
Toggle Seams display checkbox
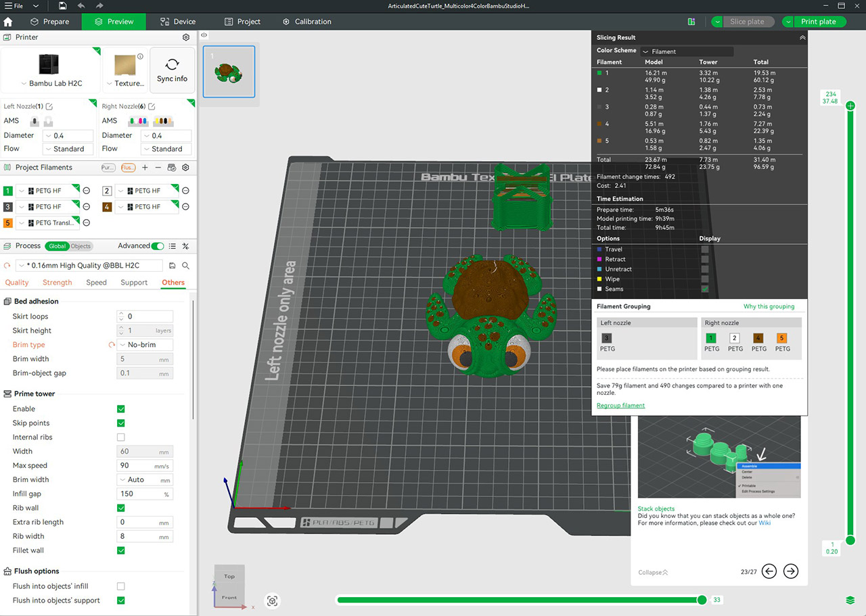coord(705,289)
